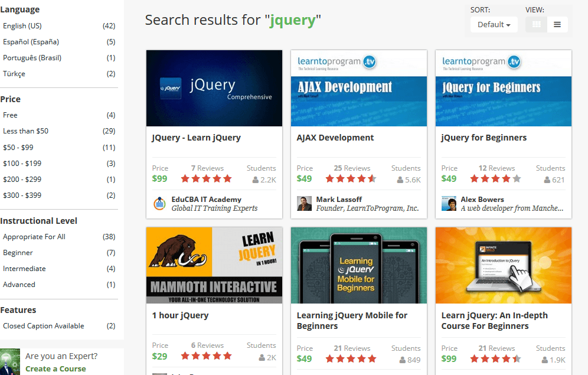Open JQuery - Learn jQuery title
The width and height of the screenshot is (588, 375).
(x=196, y=138)
